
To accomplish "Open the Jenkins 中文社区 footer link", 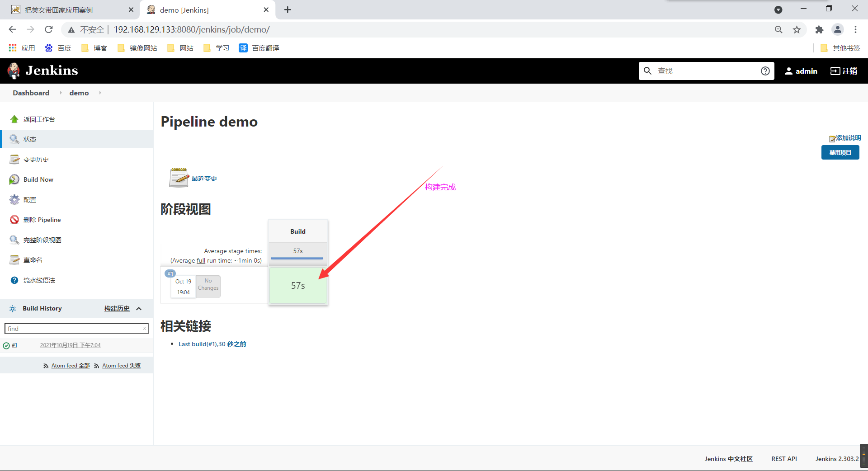I will click(x=728, y=459).
